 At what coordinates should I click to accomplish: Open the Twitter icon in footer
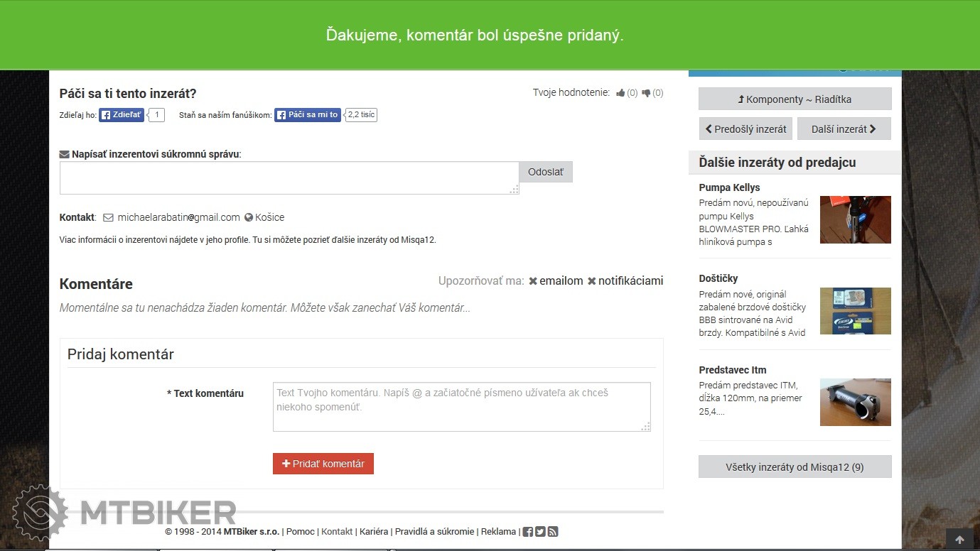coord(540,532)
